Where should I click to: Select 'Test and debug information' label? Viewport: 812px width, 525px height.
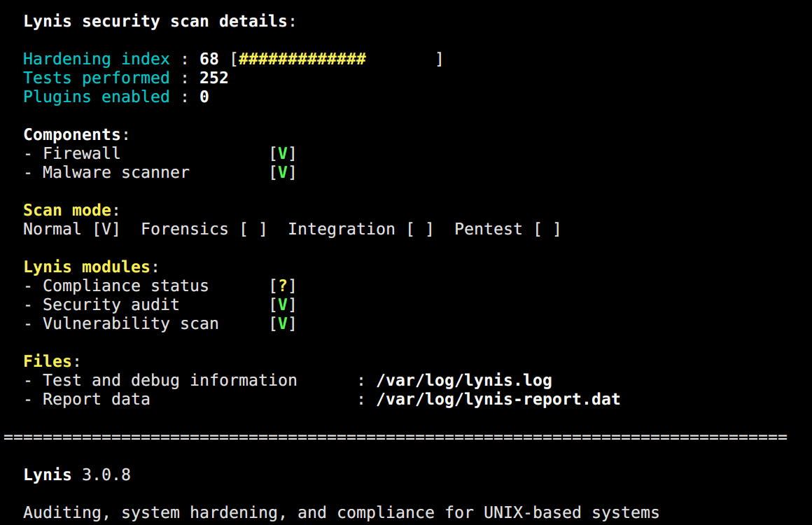(170, 381)
